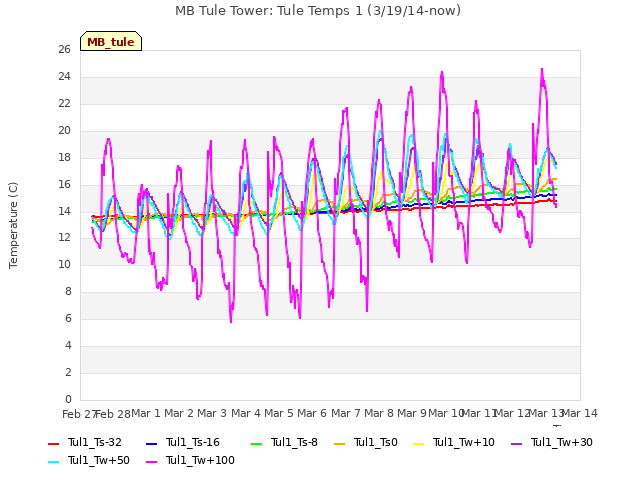
Task: Click the MB_tule label tag
Action: (111, 41)
